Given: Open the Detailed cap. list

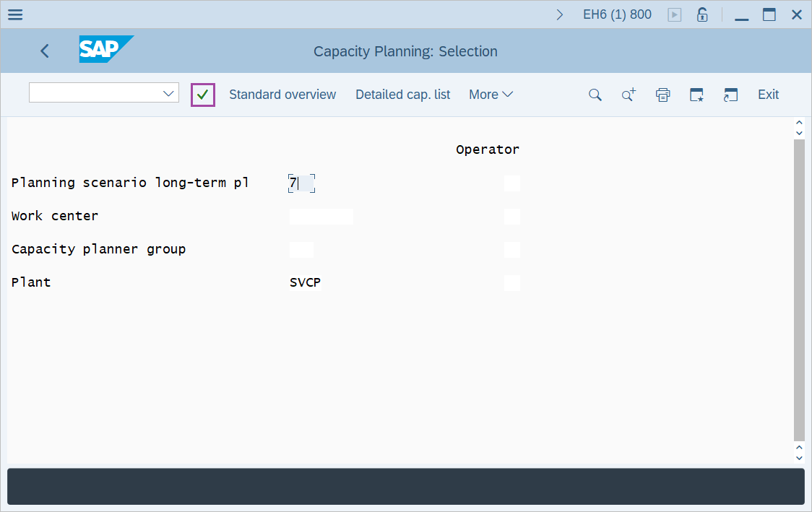Looking at the screenshot, I should 402,95.
